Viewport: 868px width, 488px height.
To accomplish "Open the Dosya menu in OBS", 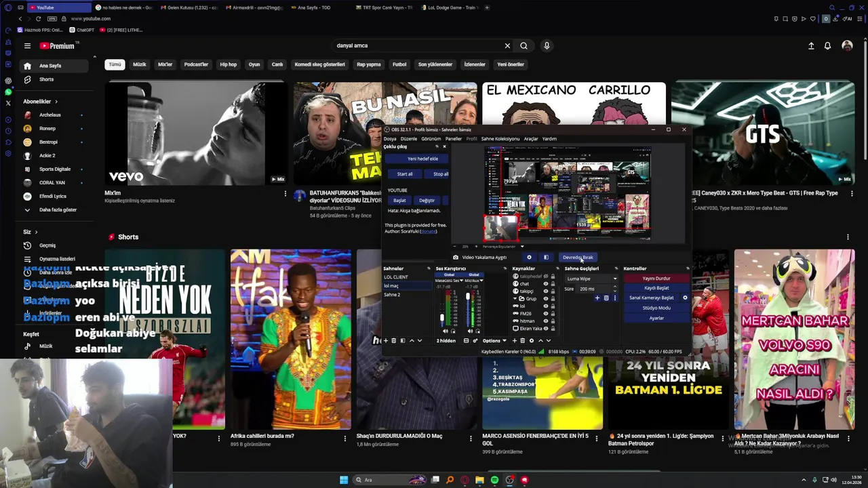I will (390, 139).
